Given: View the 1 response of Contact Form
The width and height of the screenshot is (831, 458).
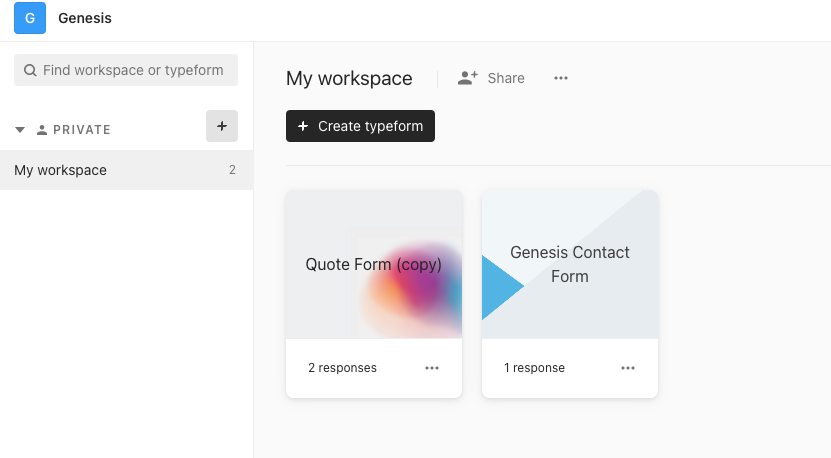Looking at the screenshot, I should (x=534, y=368).
